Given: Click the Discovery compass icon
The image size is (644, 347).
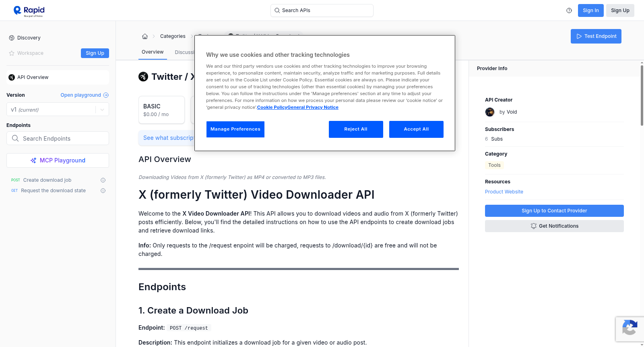Looking at the screenshot, I should pos(12,38).
